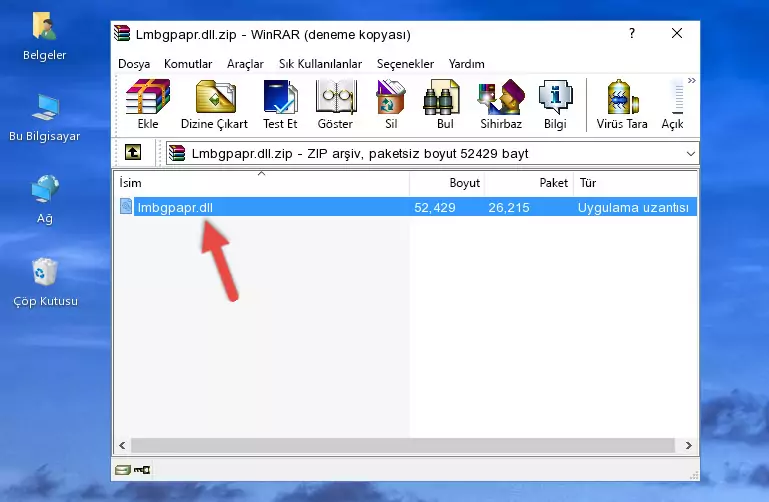Select the Ağ network desktop icon

(x=44, y=199)
